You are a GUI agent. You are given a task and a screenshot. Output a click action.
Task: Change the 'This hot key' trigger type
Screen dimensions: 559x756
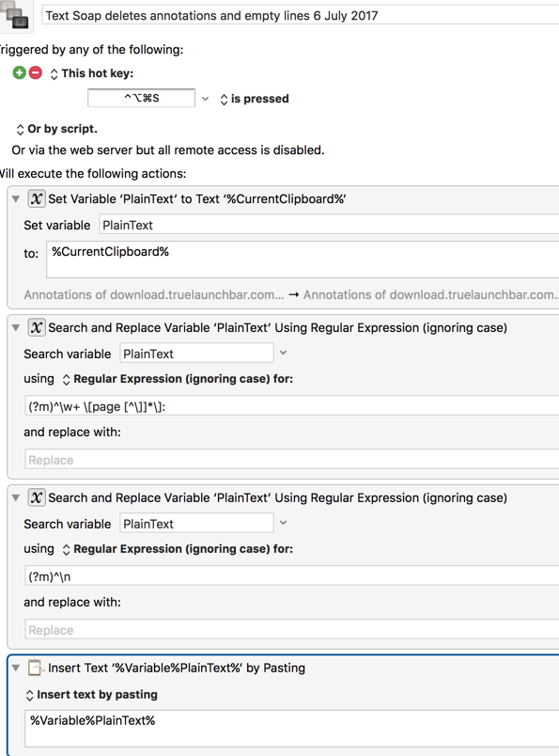(91, 73)
